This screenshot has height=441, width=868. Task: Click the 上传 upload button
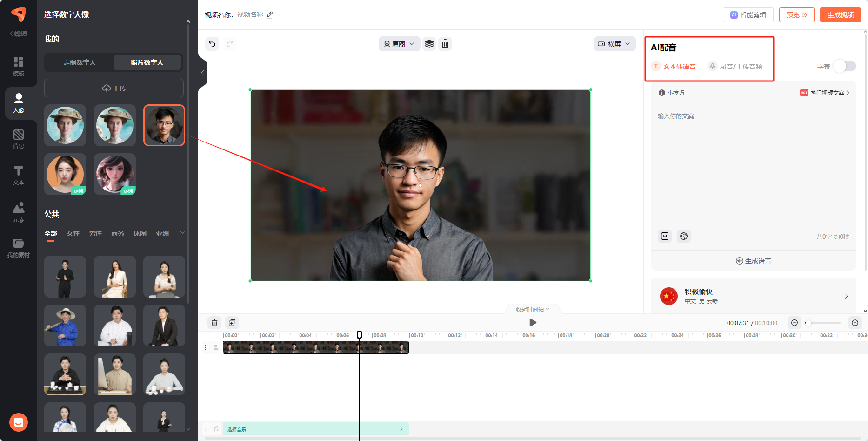click(x=114, y=88)
